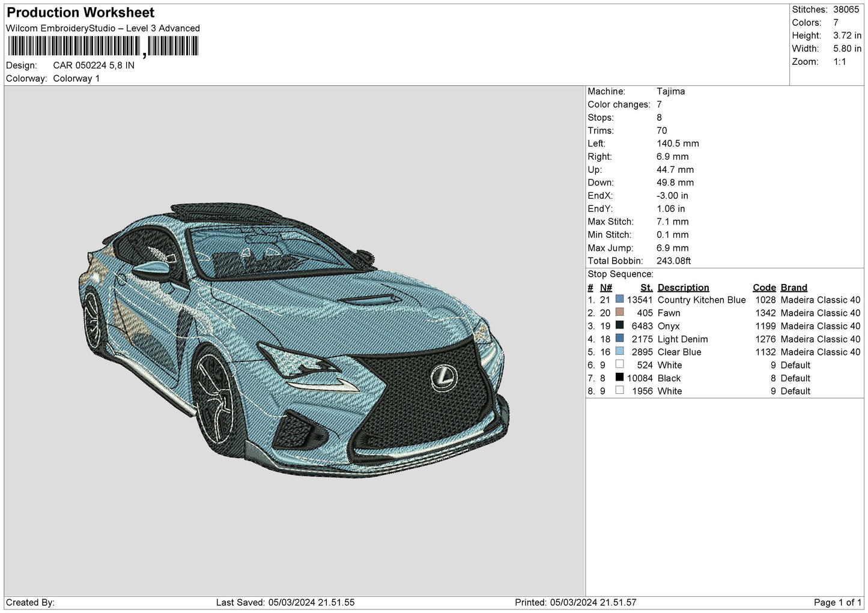
Task: Click the 'Stop Sequence:' label
Action: [x=620, y=274]
